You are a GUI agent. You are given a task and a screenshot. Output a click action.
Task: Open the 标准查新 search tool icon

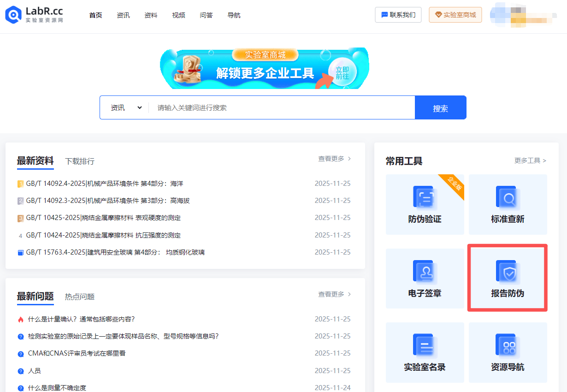tap(508, 198)
